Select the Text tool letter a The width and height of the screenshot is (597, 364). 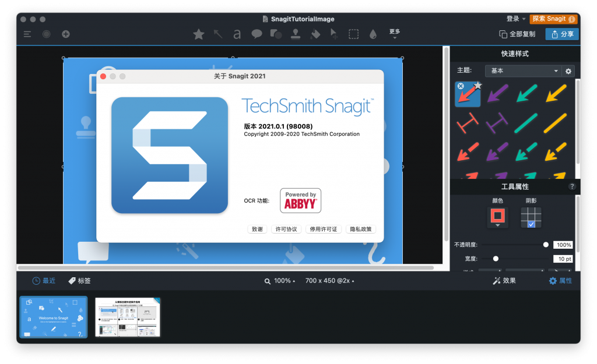237,34
